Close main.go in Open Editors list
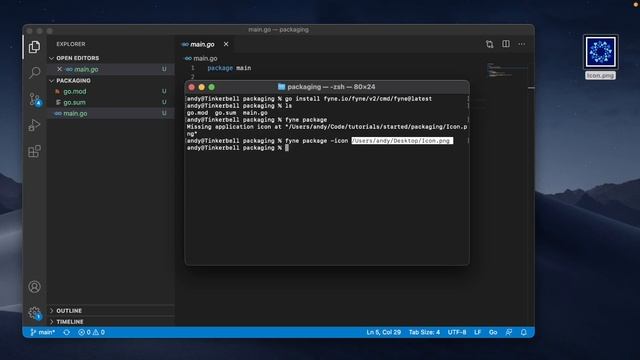This screenshot has width=640, height=360. [x=60, y=69]
